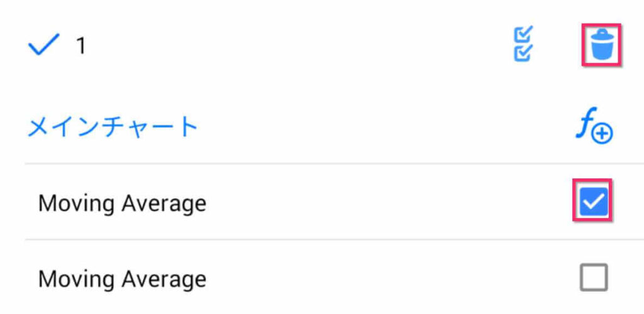Tap the メインチャート blue heading text

113,127
